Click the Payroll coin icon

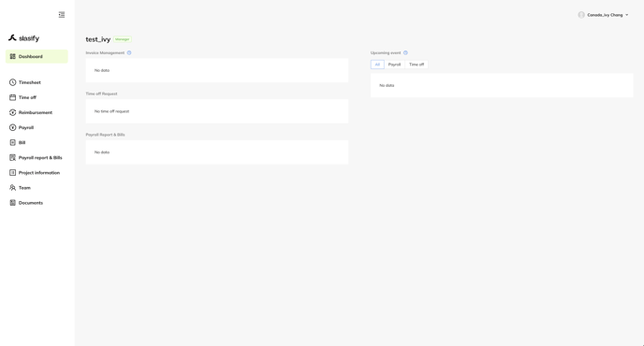tap(13, 128)
